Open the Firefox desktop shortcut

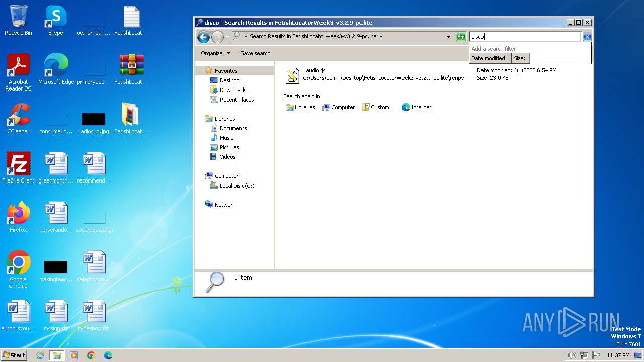coord(18,218)
